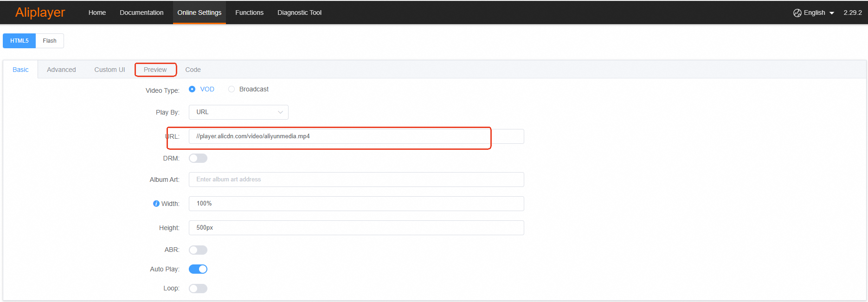The height and width of the screenshot is (302, 868).
Task: Click the Aliplayer logo
Action: pyautogui.click(x=40, y=13)
